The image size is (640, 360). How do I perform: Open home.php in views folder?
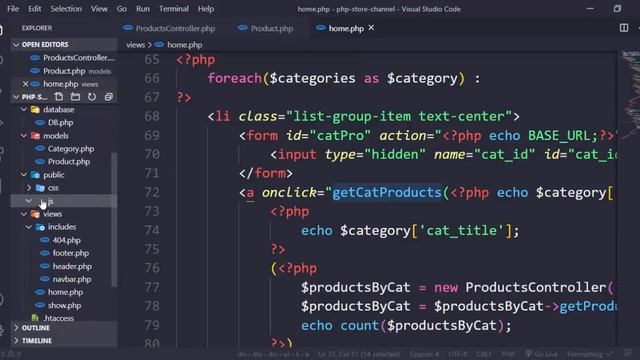coord(65,292)
